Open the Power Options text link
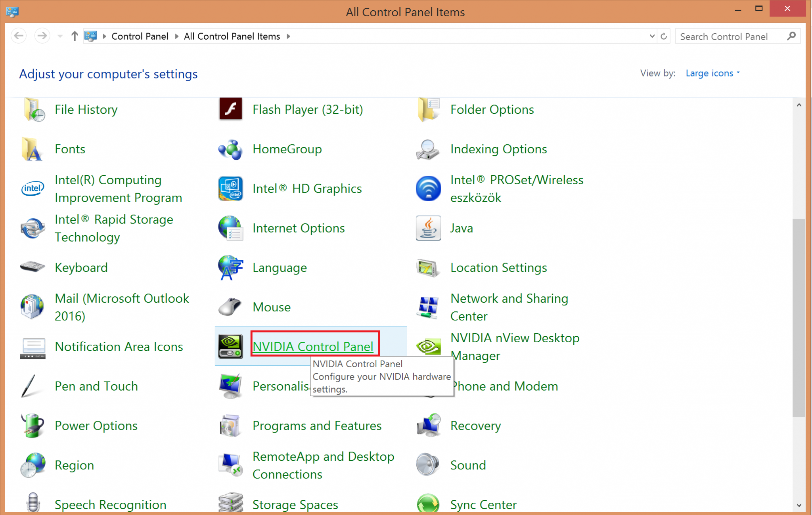This screenshot has width=812, height=515. click(96, 426)
